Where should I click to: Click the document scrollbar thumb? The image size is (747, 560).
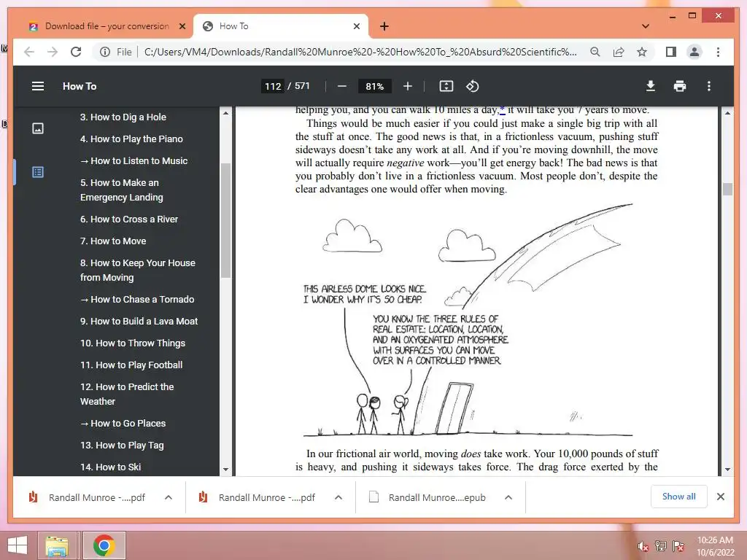tap(727, 189)
